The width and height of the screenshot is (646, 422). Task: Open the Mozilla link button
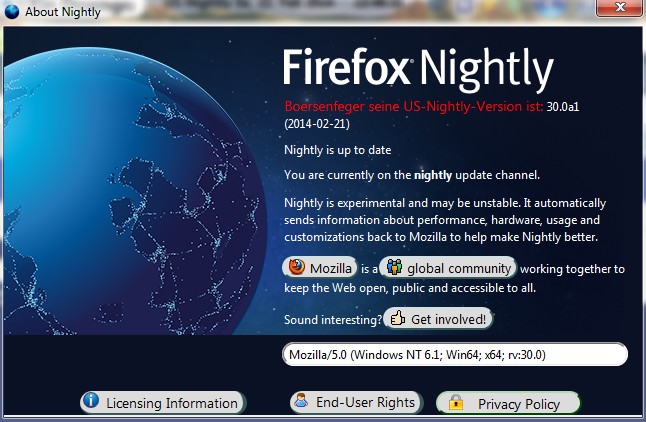click(320, 267)
